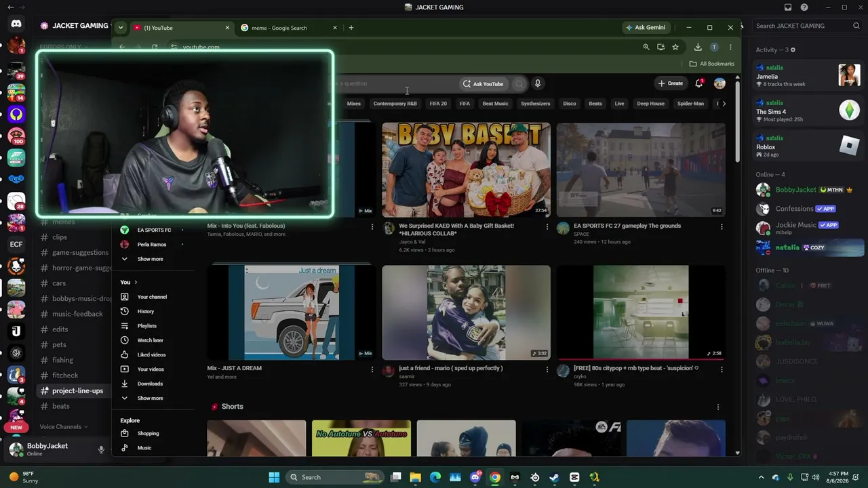Click the Ask YouTube button
Screen dimensions: 868x488
pos(483,84)
